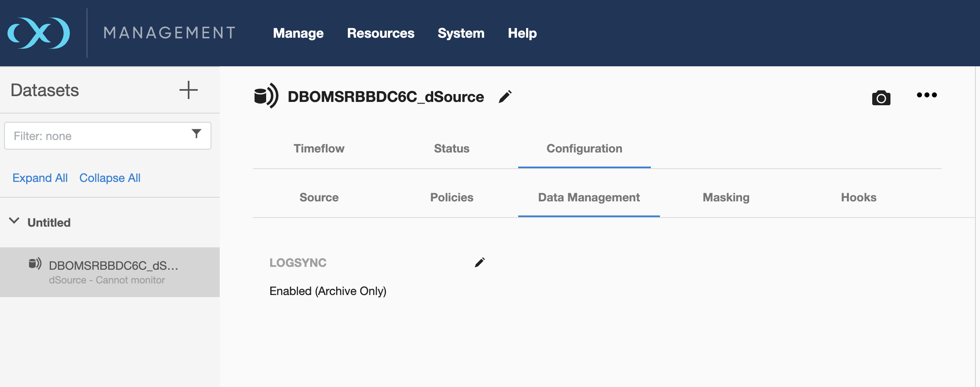Edit LOGSYNC settings via pencil icon
The width and height of the screenshot is (980, 387).
click(x=480, y=262)
